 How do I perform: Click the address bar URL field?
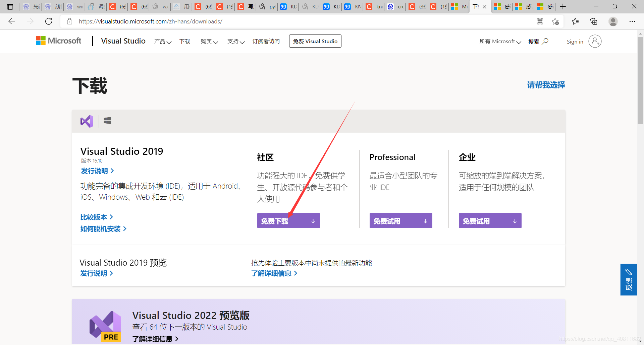302,21
